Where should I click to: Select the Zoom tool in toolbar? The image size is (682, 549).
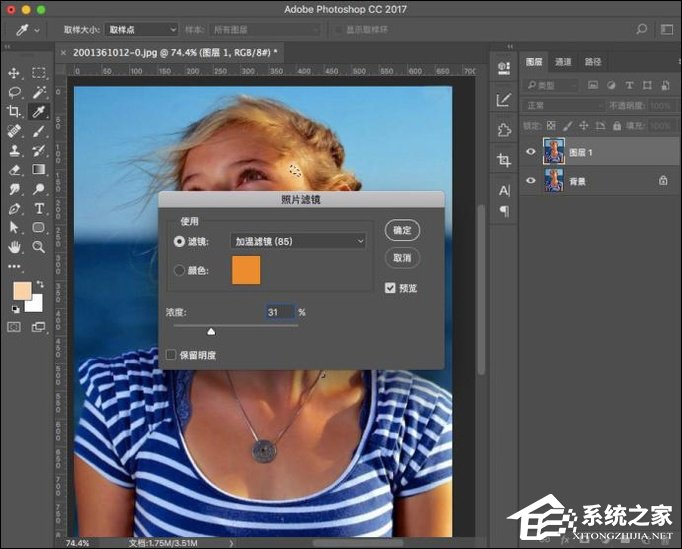click(x=39, y=246)
